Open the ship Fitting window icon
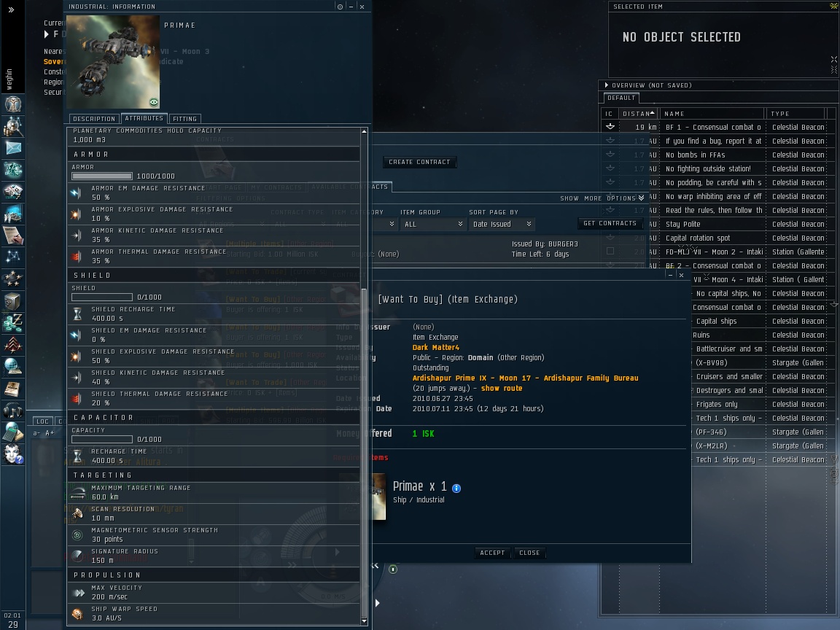The width and height of the screenshot is (840, 630). click(13, 170)
